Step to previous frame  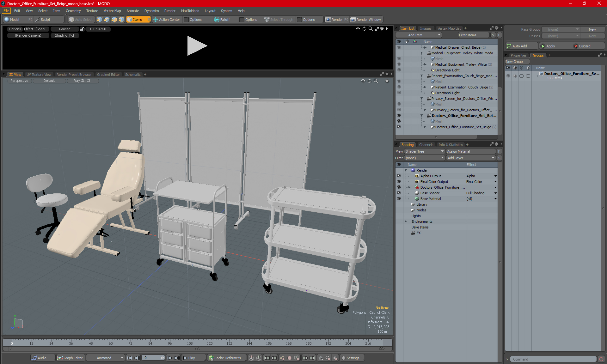tap(137, 358)
